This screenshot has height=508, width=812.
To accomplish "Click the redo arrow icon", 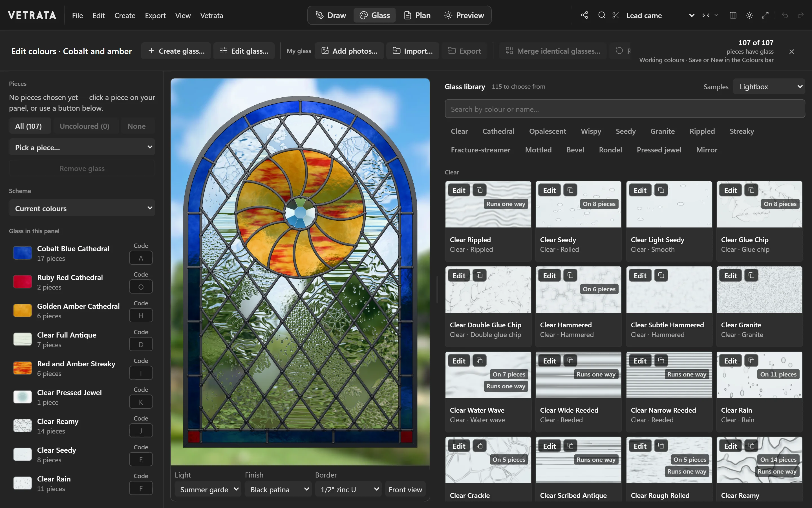I will pyautogui.click(x=801, y=15).
